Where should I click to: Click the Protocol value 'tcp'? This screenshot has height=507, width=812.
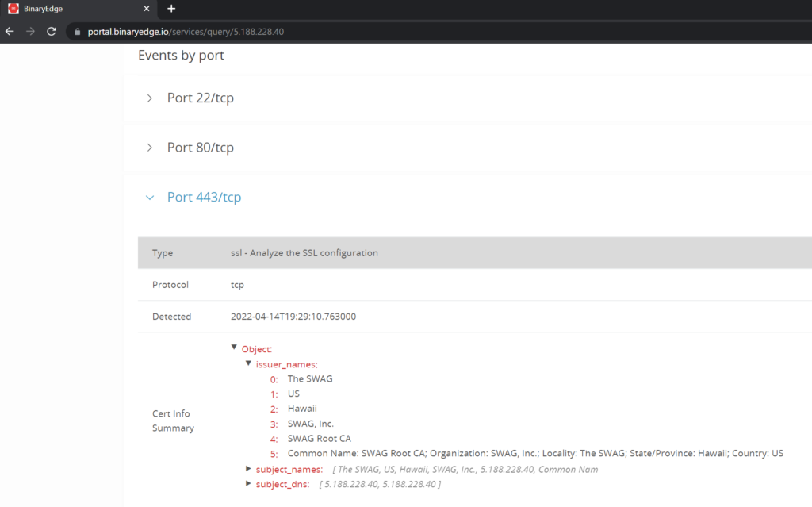click(237, 285)
